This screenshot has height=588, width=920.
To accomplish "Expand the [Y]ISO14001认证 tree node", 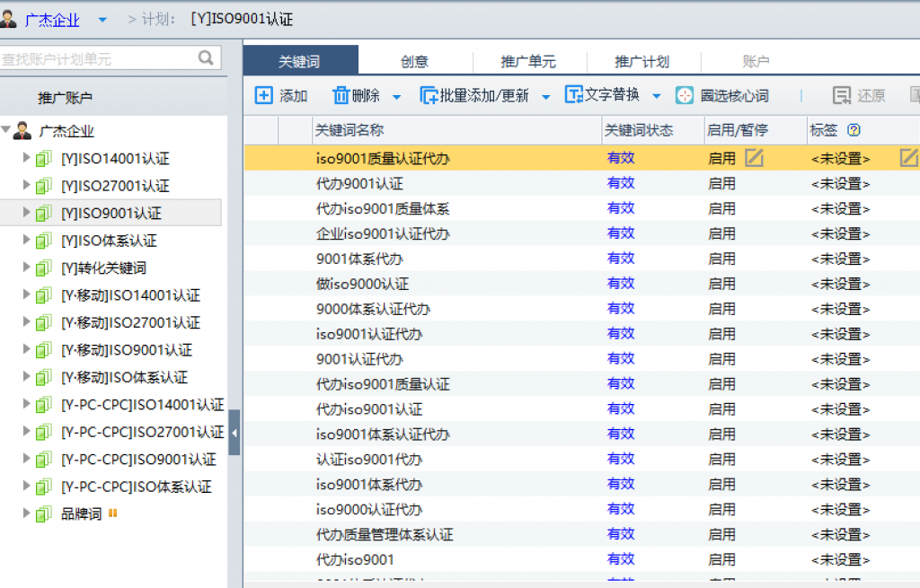I will [26, 159].
